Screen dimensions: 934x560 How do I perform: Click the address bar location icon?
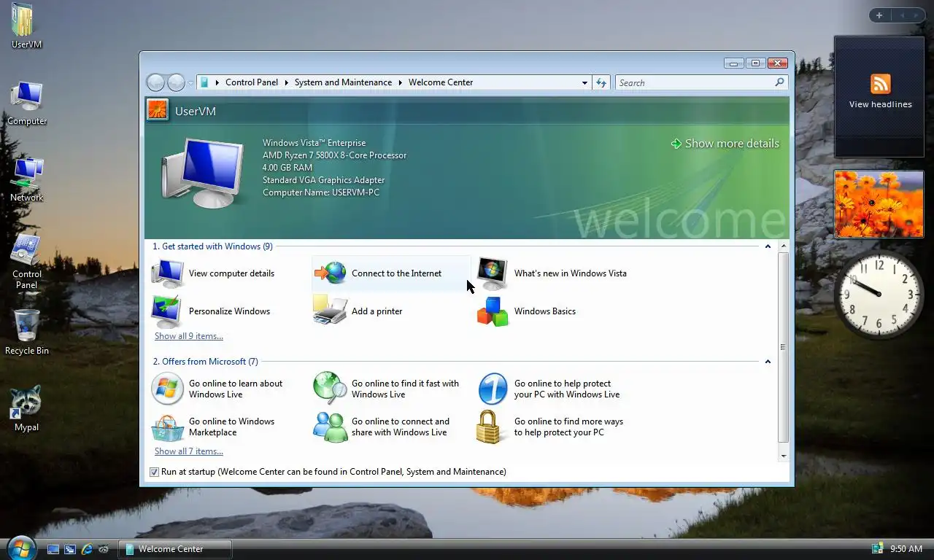click(204, 82)
